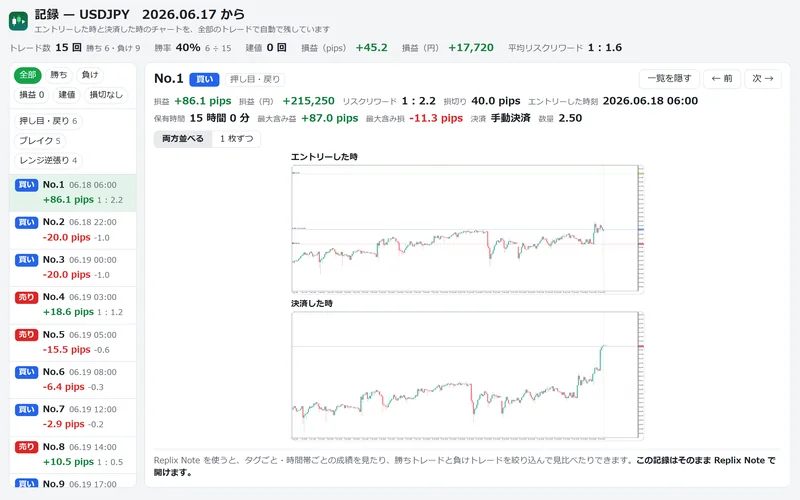800x500 pixels.
Task: Open trade No.1 in the list
Action: pyautogui.click(x=73, y=193)
